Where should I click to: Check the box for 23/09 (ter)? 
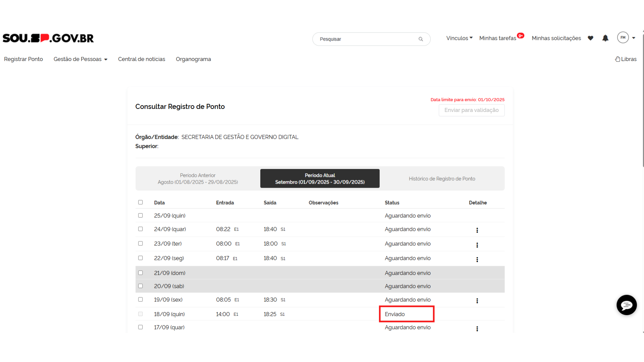point(141,244)
